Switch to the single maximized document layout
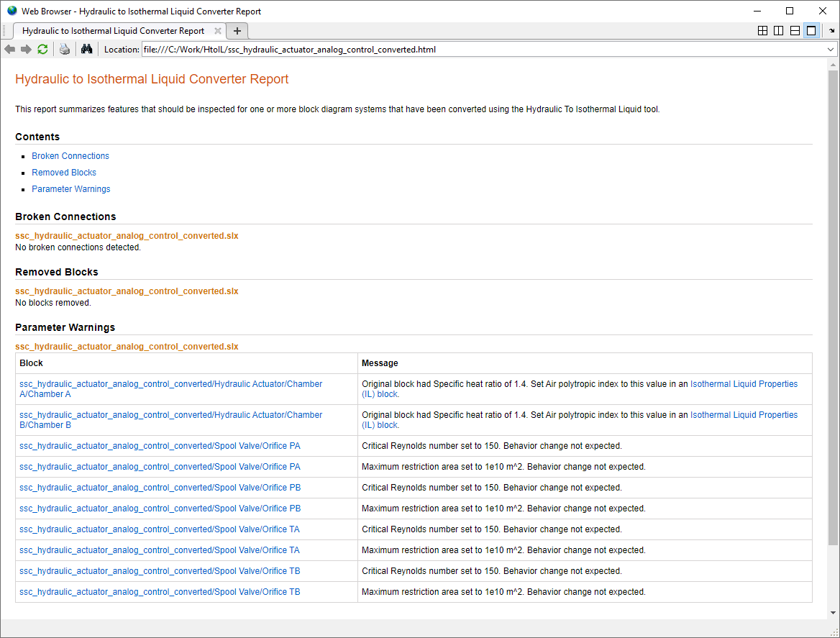 coord(811,31)
